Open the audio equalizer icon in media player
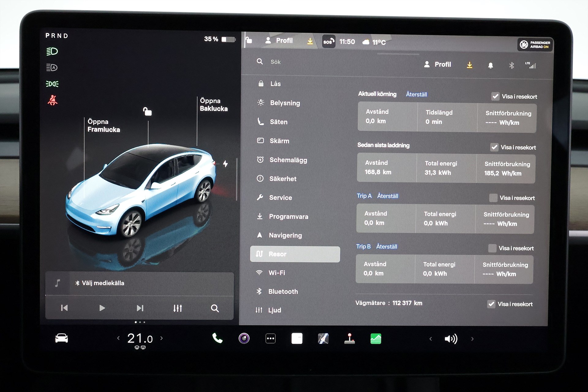 [x=178, y=308]
